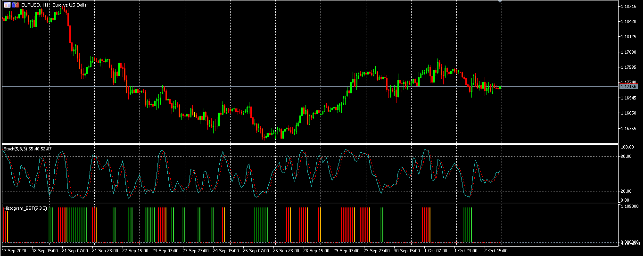Click the 1.16355 price scale value
This screenshot has height=256, width=644.
point(628,128)
